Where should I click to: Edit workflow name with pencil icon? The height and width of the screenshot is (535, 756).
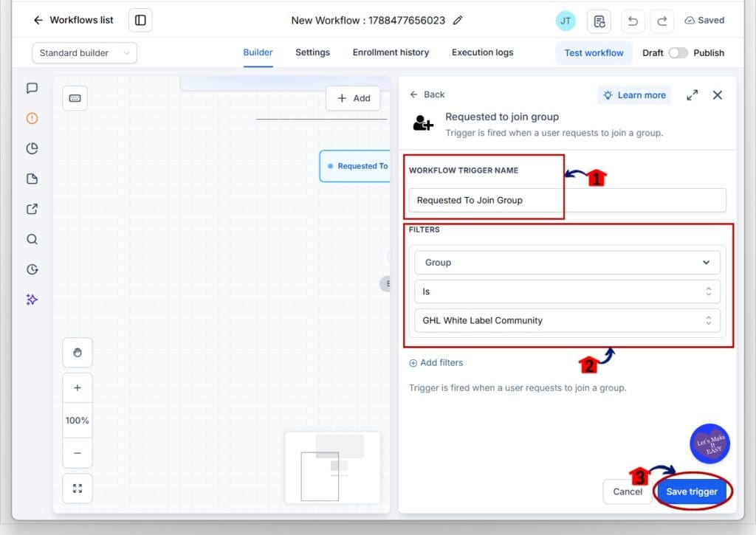458,20
